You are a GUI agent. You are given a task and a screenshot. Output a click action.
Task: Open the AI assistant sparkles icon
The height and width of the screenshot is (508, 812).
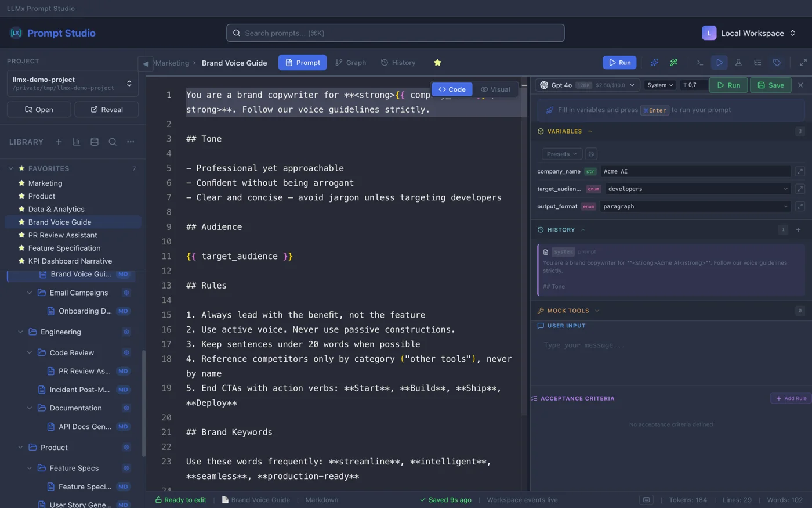(x=654, y=62)
